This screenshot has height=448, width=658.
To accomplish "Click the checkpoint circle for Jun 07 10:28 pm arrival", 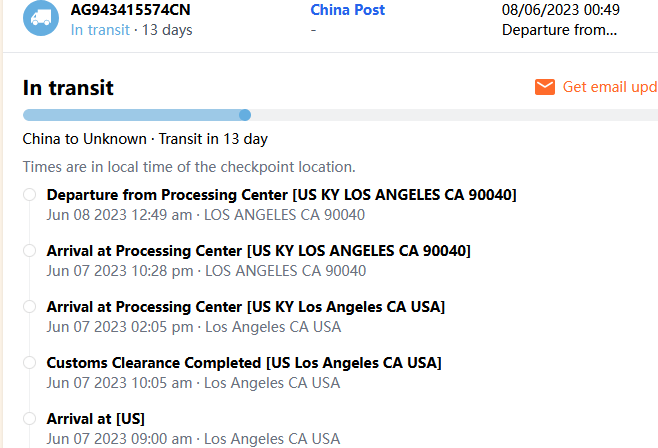I will pyautogui.click(x=30, y=250).
